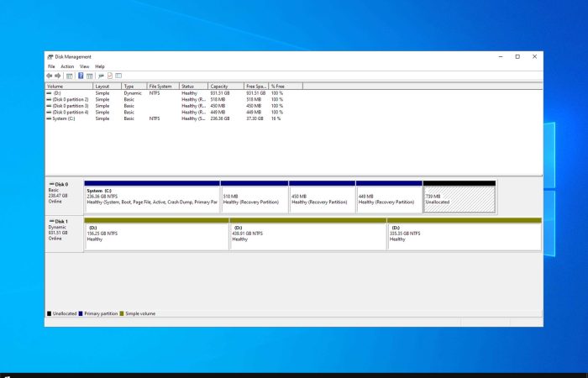
Task: Click the key-shaped toolbar icon
Action: tap(101, 76)
